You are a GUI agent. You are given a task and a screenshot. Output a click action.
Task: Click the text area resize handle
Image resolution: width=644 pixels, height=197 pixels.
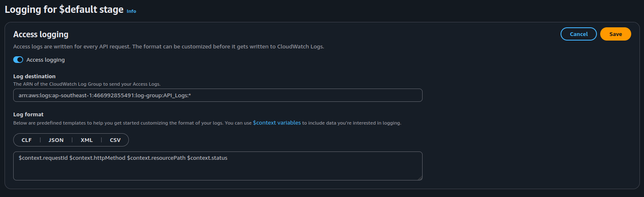pos(420,178)
